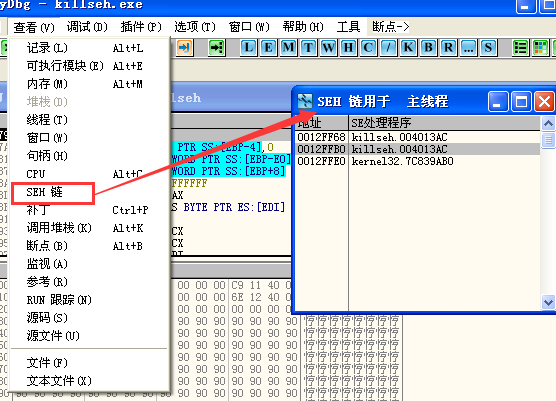The width and height of the screenshot is (556, 401).
Task: Choose 窗口(W) entry in view dropdown
Action: (x=89, y=138)
